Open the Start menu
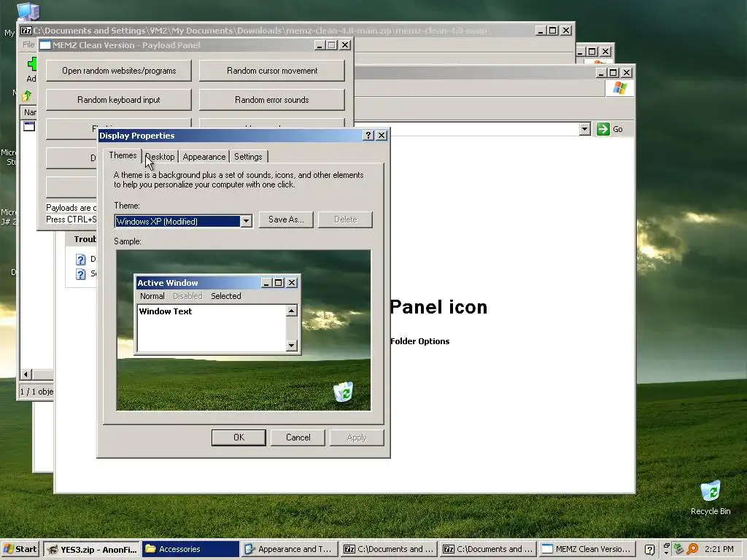The width and height of the screenshot is (747, 560). tap(20, 549)
